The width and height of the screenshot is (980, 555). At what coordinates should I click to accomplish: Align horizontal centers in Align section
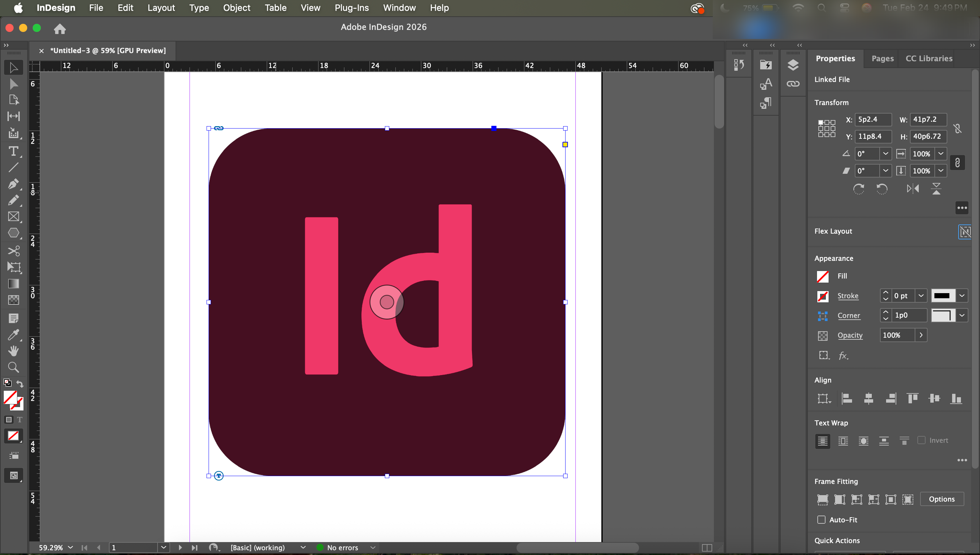(869, 399)
